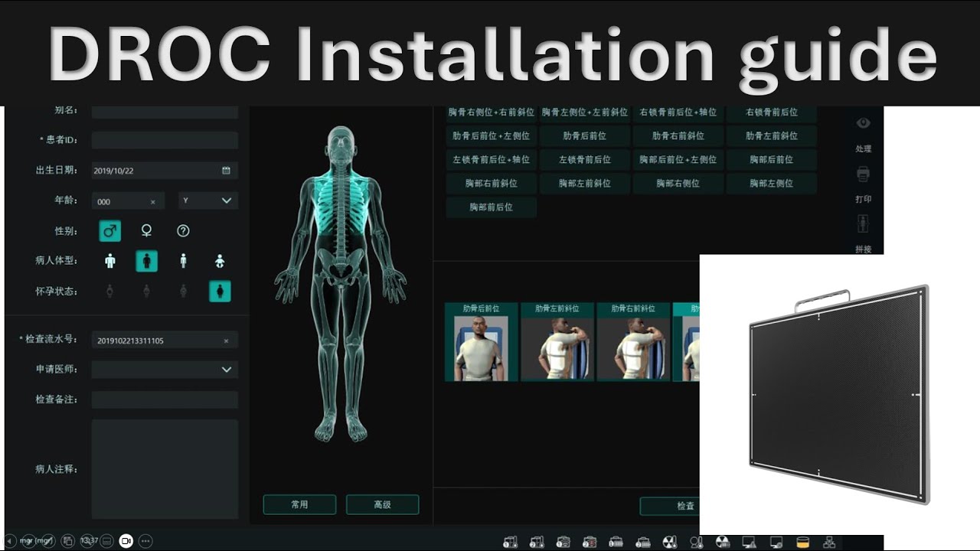Select the 肋骨右前斜位 protocol button

pos(678,135)
